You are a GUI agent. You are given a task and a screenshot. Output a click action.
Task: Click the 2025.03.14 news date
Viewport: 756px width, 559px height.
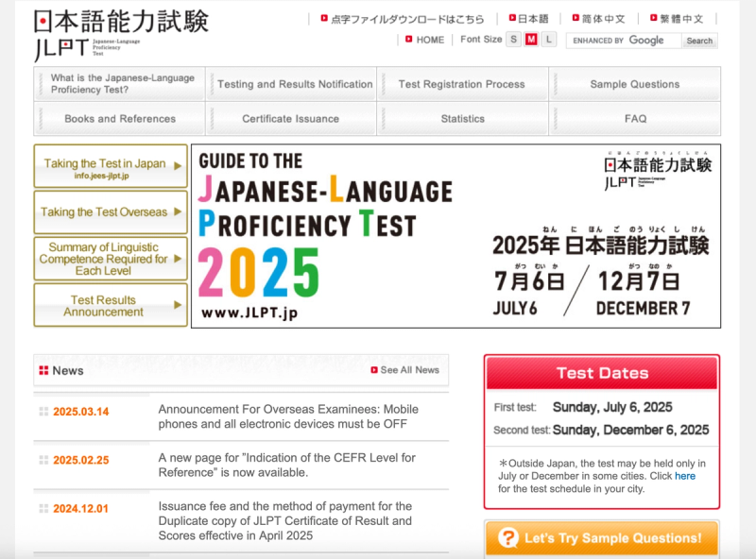point(81,412)
